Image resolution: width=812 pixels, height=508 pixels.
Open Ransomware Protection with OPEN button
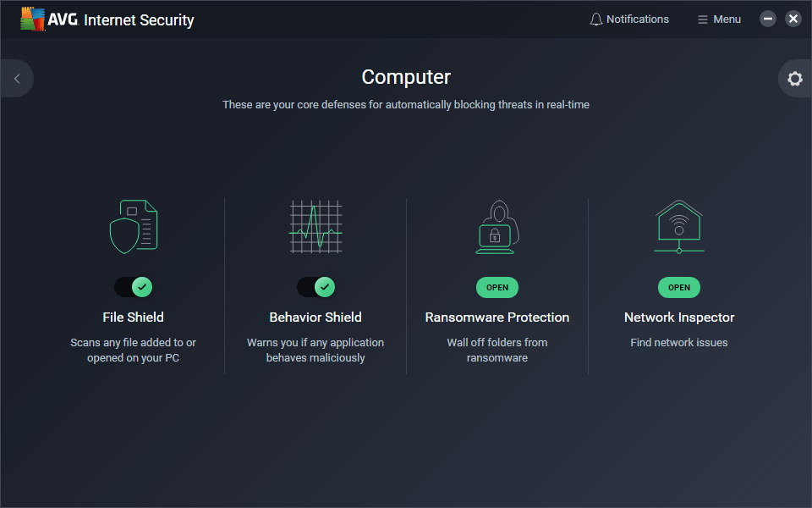pos(497,287)
